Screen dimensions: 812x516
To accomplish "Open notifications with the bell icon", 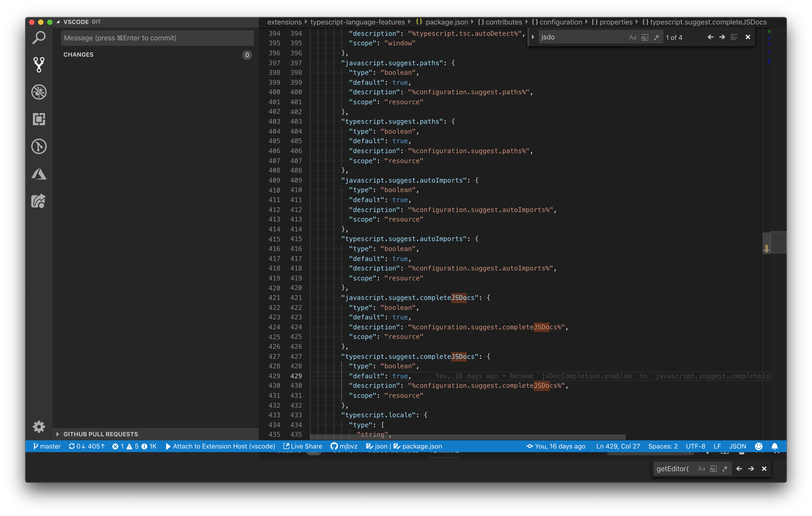I will (x=775, y=446).
